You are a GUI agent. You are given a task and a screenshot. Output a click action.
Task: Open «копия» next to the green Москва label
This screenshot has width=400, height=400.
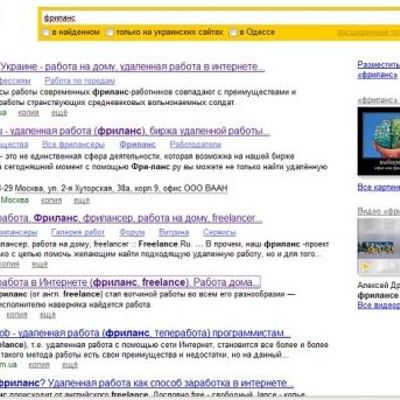(51, 200)
